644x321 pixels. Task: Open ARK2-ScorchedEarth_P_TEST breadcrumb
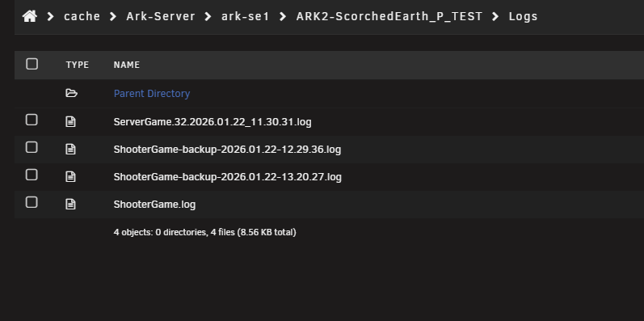click(x=389, y=16)
